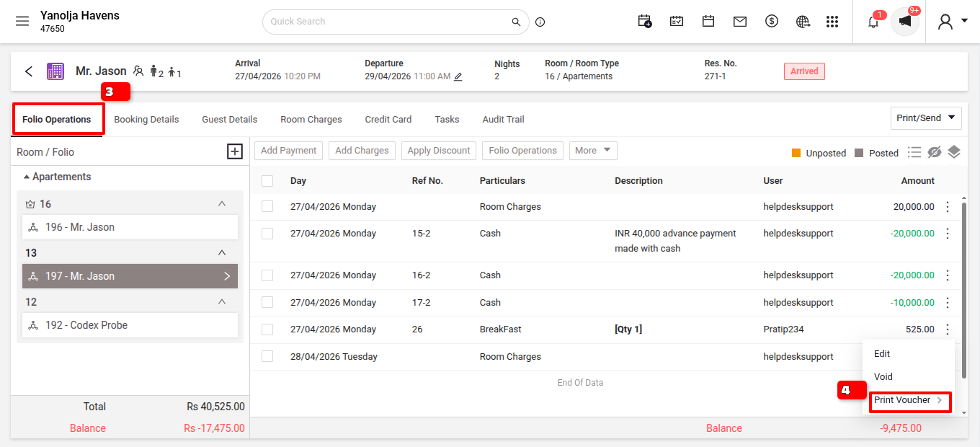This screenshot has width=980, height=447.
Task: Click the Apply Discount button
Action: 439,151
